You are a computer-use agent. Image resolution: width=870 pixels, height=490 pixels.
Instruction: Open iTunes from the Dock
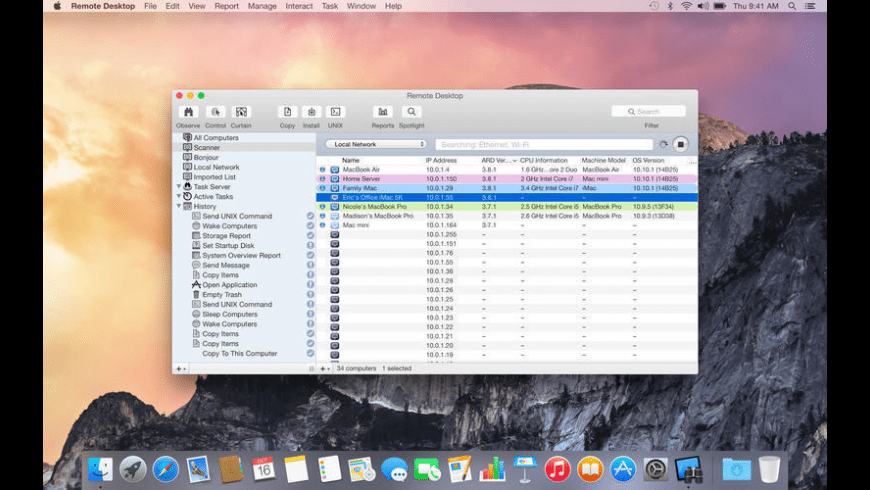point(558,469)
